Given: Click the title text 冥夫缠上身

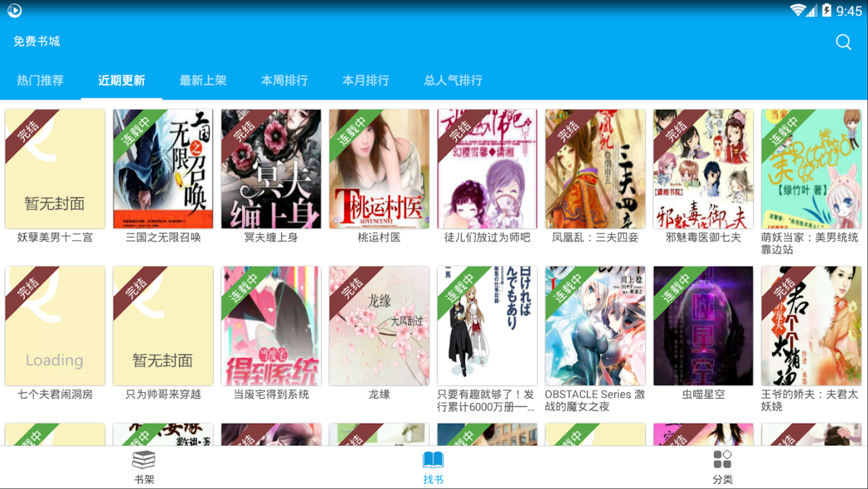Looking at the screenshot, I should pyautogui.click(x=271, y=237).
